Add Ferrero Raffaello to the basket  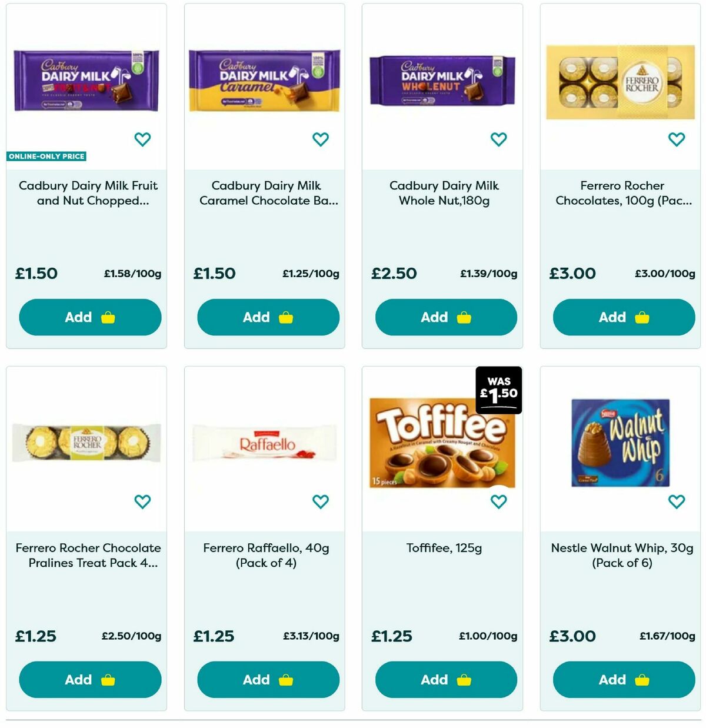click(x=267, y=679)
